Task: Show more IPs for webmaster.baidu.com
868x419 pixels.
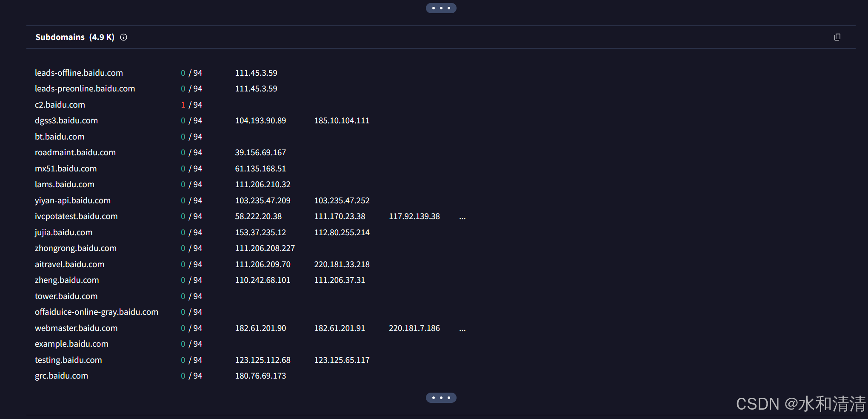Action: pos(463,329)
